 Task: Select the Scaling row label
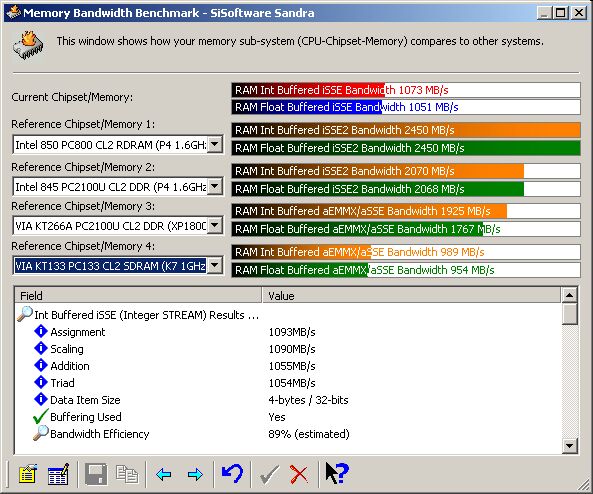(x=67, y=349)
